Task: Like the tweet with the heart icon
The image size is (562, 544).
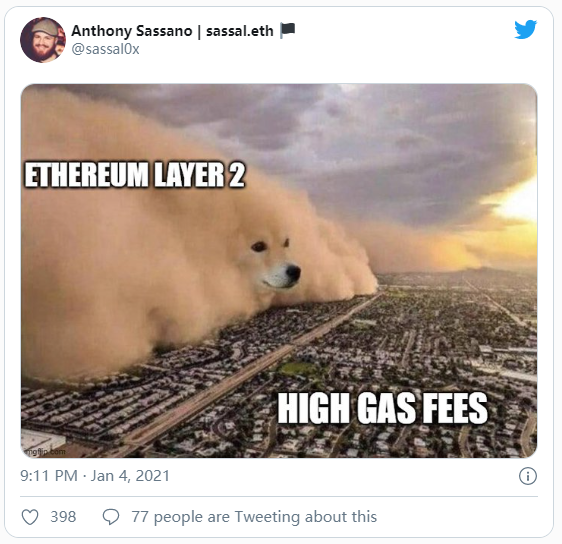Action: (x=30, y=517)
